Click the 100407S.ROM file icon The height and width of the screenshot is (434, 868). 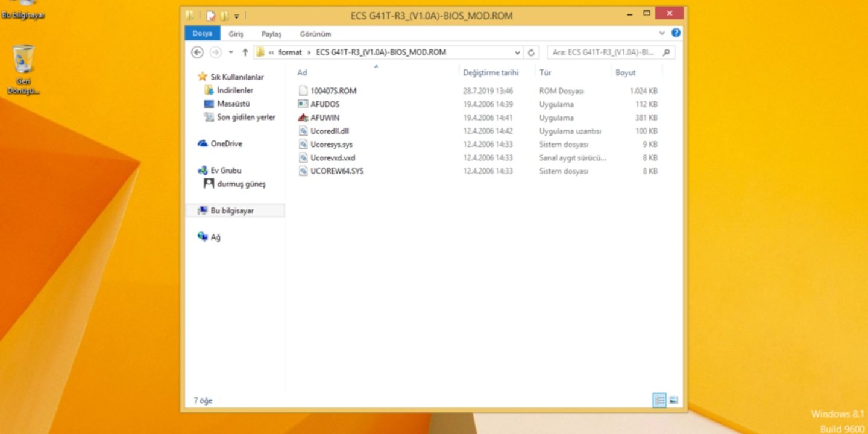(303, 91)
